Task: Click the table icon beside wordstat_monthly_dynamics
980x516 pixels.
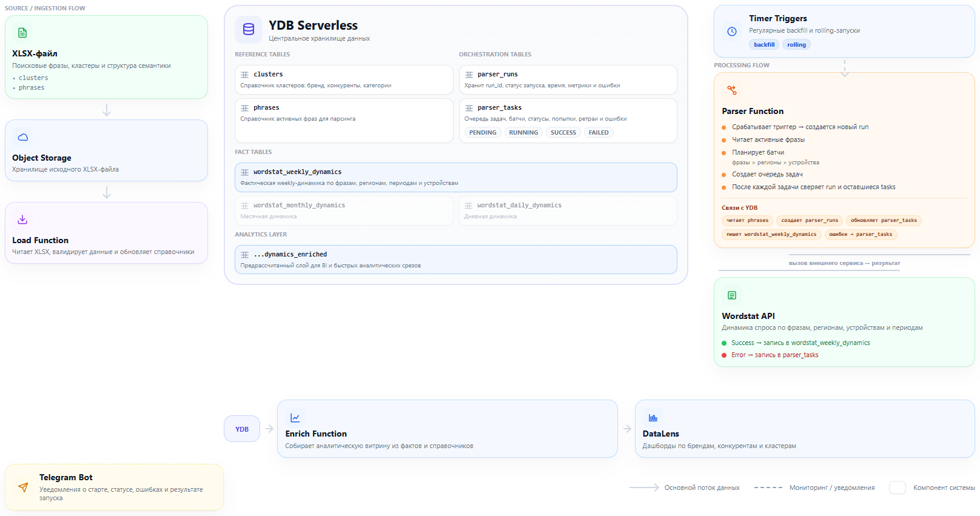Action: tap(245, 206)
